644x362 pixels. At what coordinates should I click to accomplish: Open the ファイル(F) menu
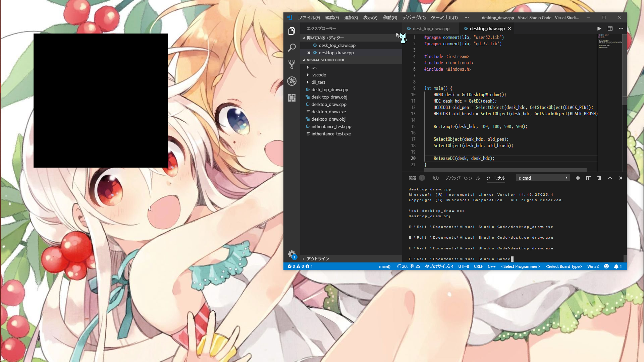point(309,17)
